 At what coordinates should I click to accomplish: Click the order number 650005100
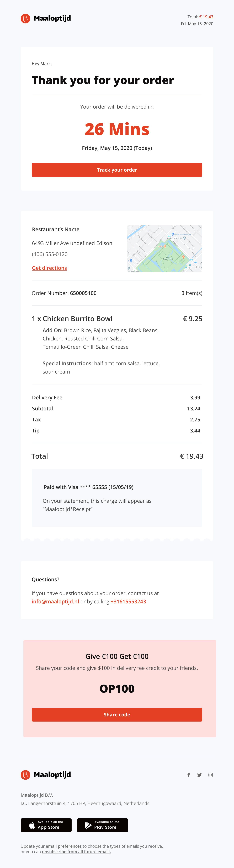(83, 293)
